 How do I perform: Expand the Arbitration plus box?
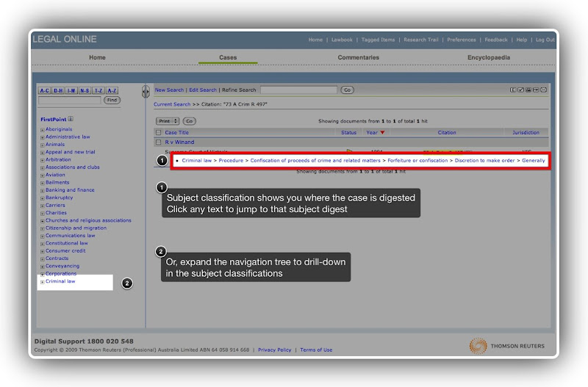(43, 160)
